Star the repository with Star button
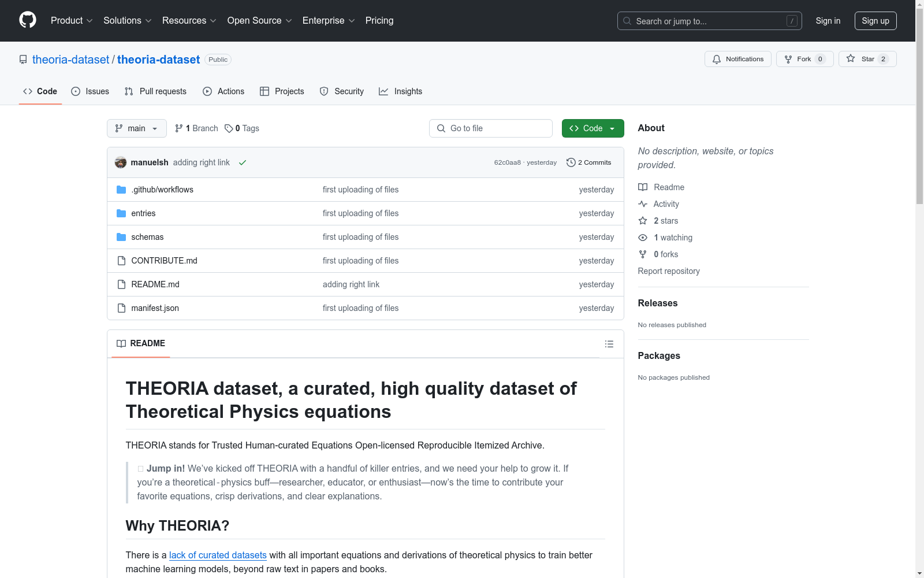The image size is (924, 578). coord(867,59)
